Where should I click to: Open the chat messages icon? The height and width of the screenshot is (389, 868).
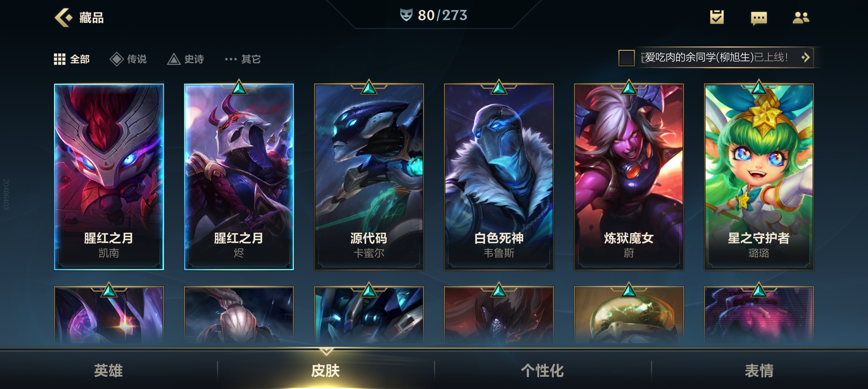point(759,18)
